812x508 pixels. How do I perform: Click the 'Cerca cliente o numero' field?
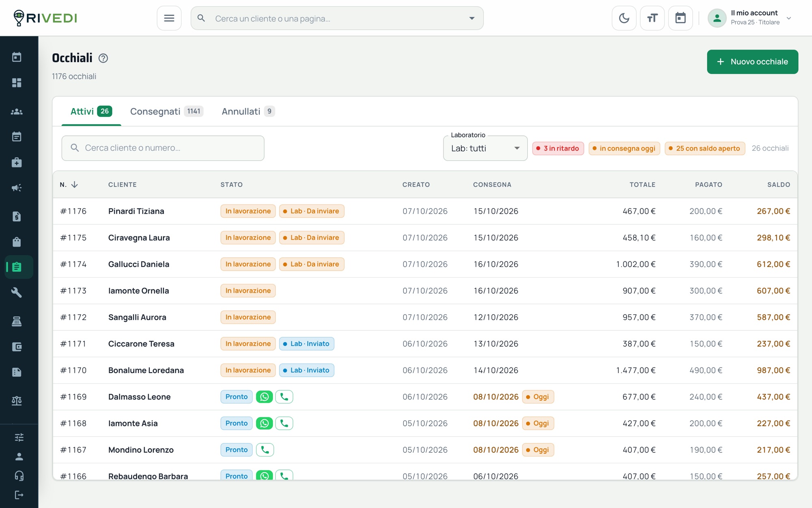point(163,148)
